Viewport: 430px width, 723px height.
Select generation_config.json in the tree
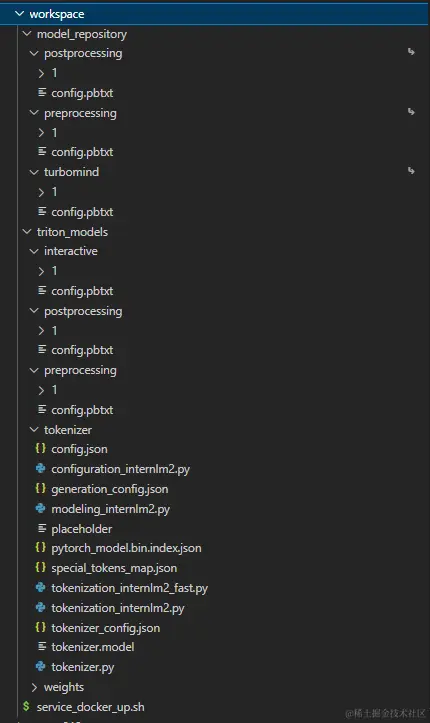click(110, 489)
